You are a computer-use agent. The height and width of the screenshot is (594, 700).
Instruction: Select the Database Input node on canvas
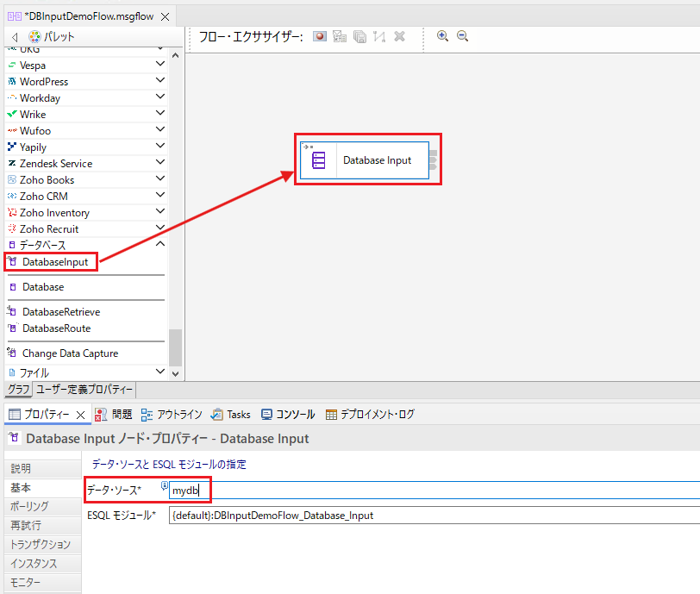(x=365, y=160)
